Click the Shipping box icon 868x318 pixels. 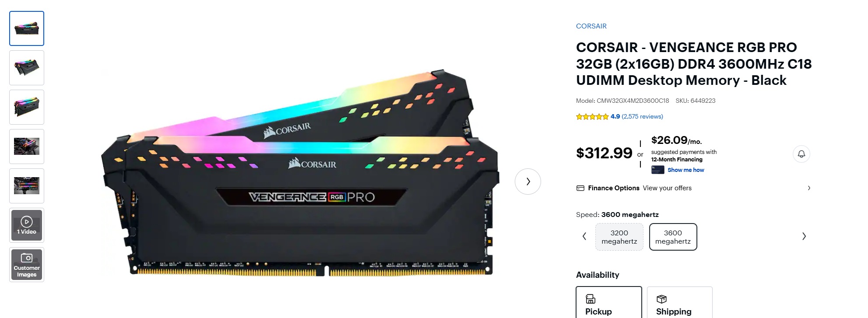661,299
